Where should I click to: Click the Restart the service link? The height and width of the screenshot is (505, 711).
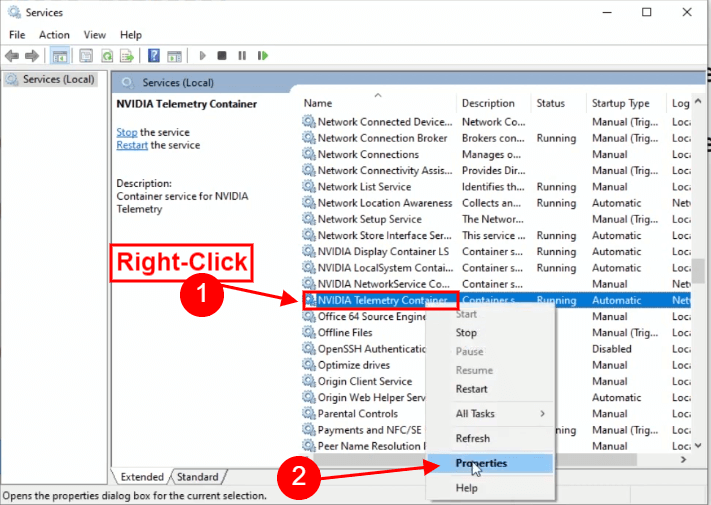pyautogui.click(x=132, y=145)
